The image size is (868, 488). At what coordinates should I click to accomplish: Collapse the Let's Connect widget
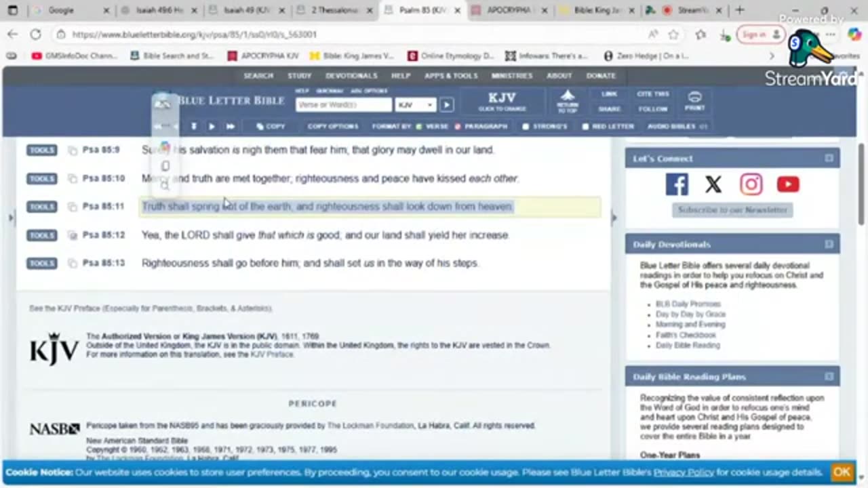tap(829, 159)
